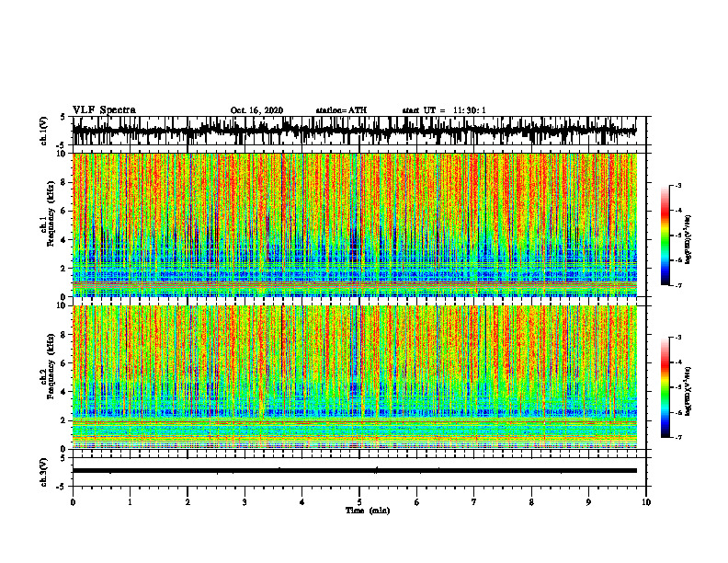Screen dimensions: 728x563
Task: Click the -7 value on ch.1 colorbar
Action: (x=678, y=285)
